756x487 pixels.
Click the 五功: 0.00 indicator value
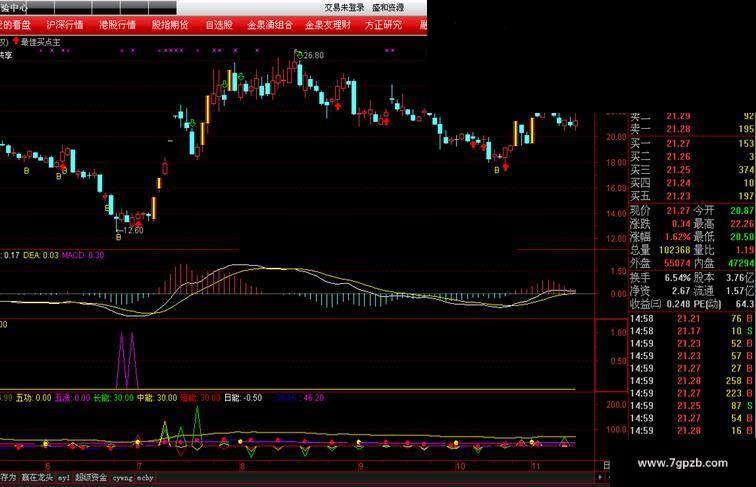(34, 398)
